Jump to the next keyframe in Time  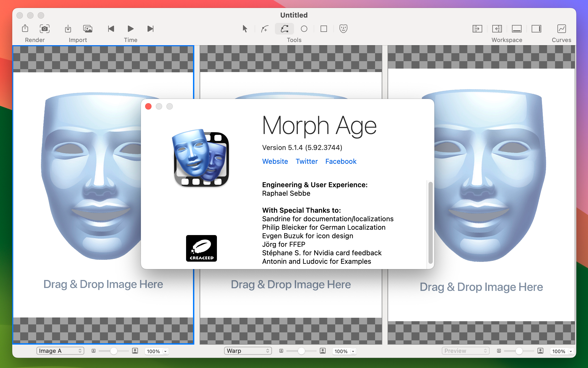(x=150, y=28)
